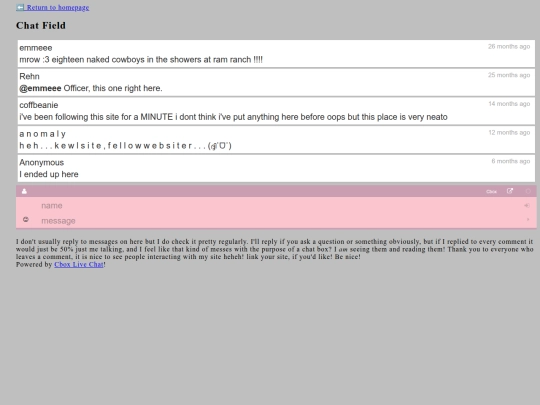Open the emoticon picker beside the message field

pyautogui.click(x=26, y=219)
